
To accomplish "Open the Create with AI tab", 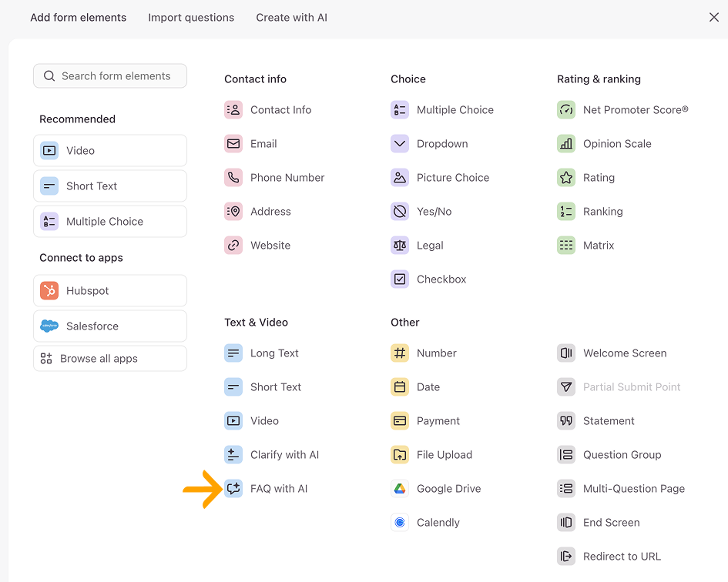I will point(291,17).
